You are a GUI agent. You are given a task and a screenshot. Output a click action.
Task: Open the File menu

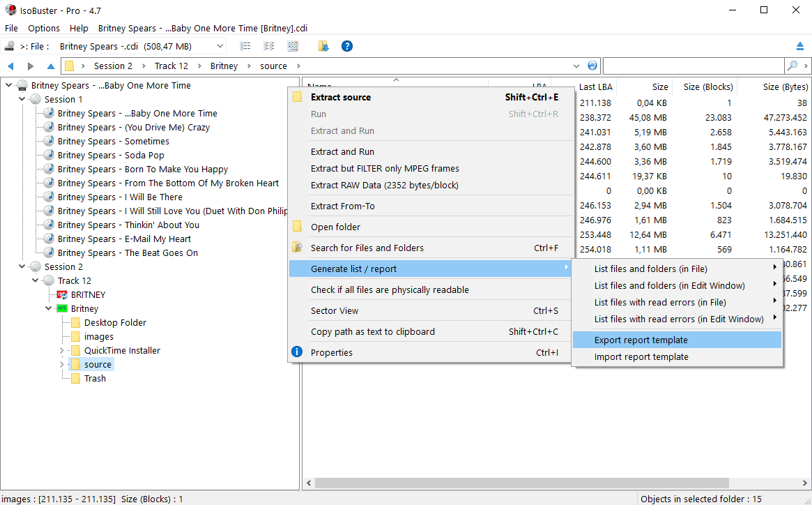11,28
